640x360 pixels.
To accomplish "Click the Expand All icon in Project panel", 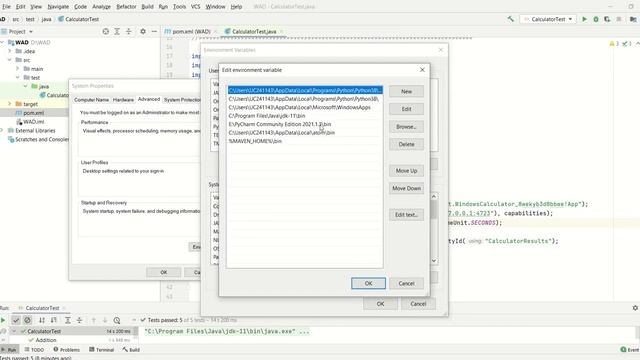I will pos(117,31).
